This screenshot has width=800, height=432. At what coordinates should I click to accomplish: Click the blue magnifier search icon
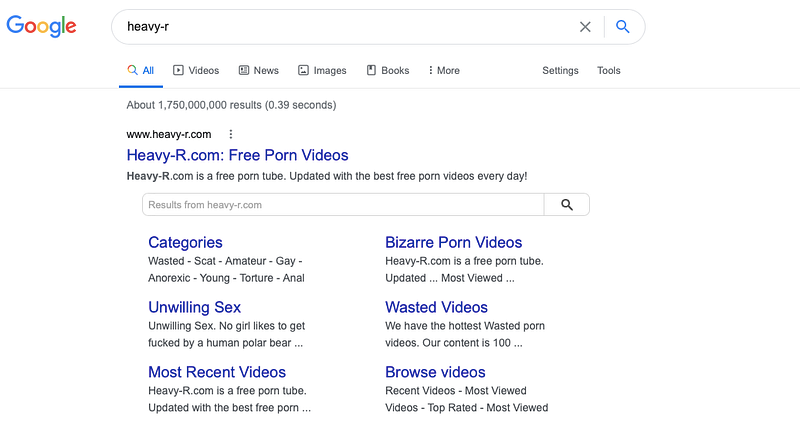622,27
